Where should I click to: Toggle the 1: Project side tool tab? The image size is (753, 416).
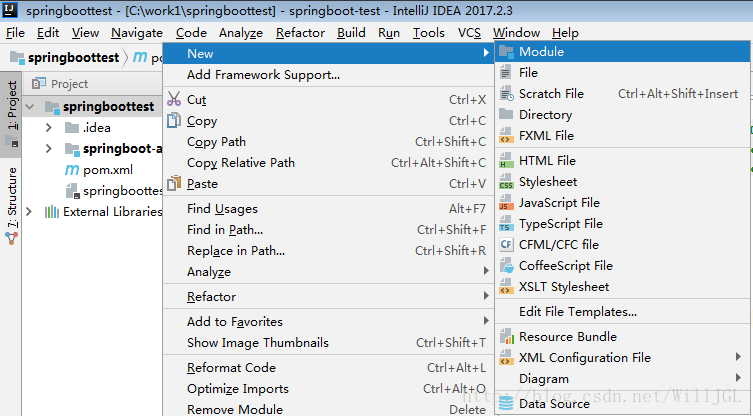point(11,114)
